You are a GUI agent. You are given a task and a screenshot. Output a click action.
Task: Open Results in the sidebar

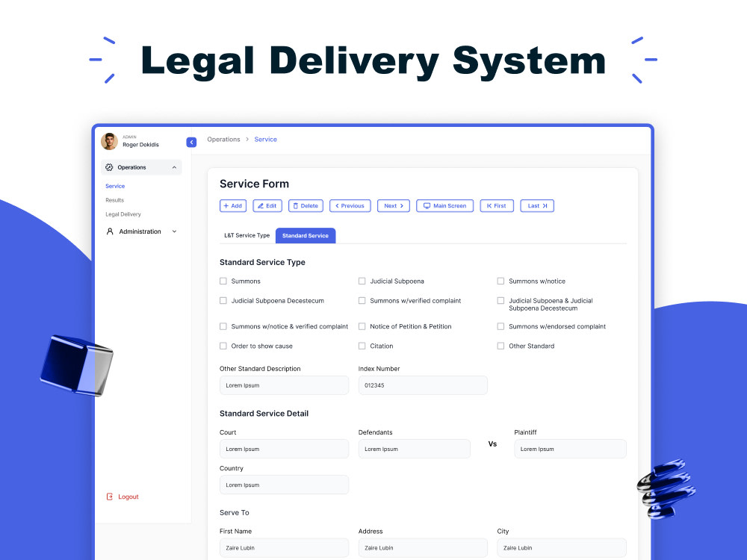[x=115, y=200]
